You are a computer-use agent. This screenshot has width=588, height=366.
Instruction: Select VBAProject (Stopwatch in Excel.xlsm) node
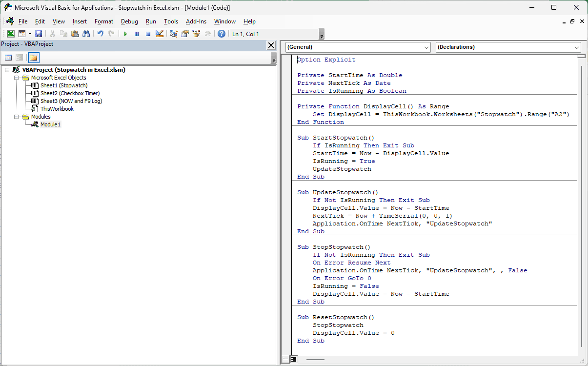[74, 70]
